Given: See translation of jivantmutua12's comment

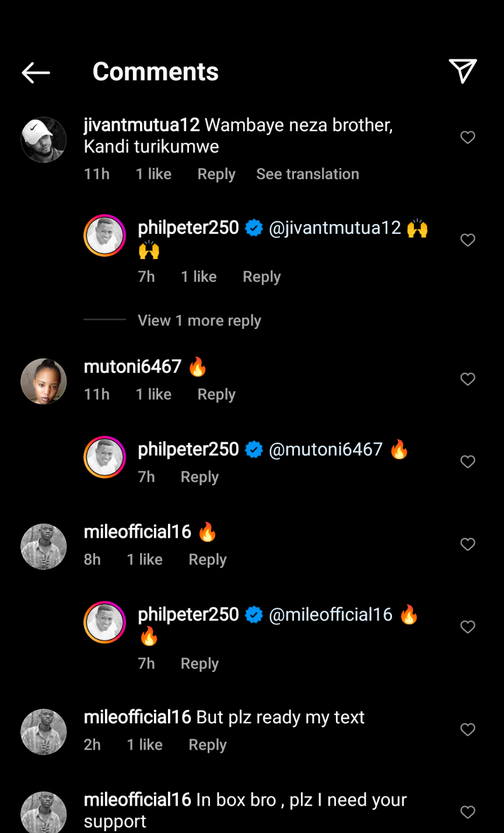Looking at the screenshot, I should [x=307, y=174].
